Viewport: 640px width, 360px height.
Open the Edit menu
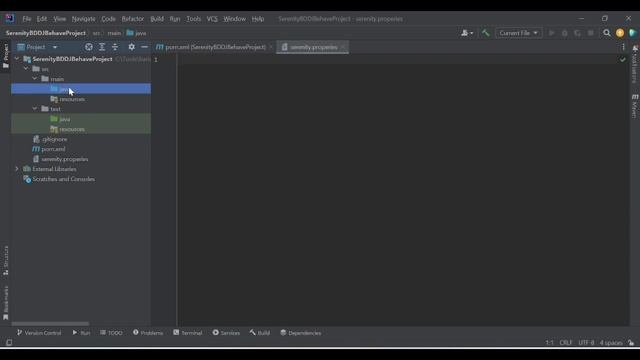pyautogui.click(x=42, y=19)
